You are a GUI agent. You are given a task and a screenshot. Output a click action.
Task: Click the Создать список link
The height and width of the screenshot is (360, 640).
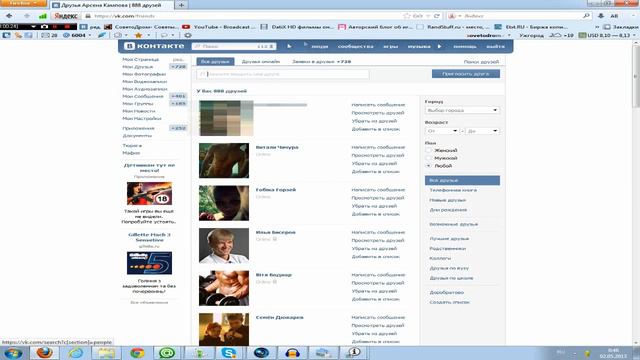pyautogui.click(x=449, y=302)
